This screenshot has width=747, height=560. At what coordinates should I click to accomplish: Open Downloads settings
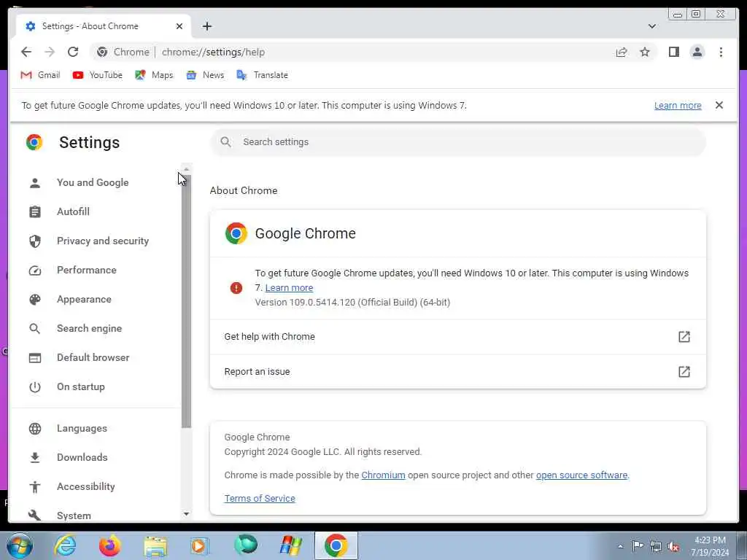click(82, 458)
